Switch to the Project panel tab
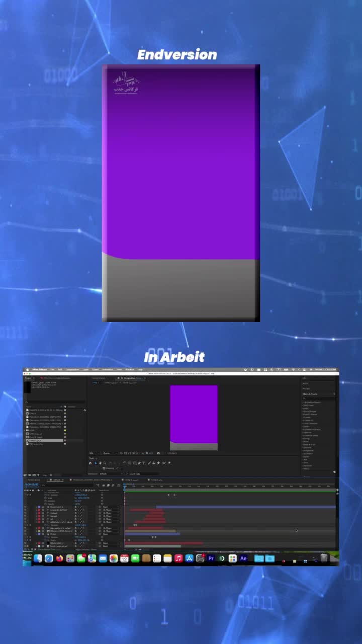Viewport: 362px width, 644px height. 28,378
